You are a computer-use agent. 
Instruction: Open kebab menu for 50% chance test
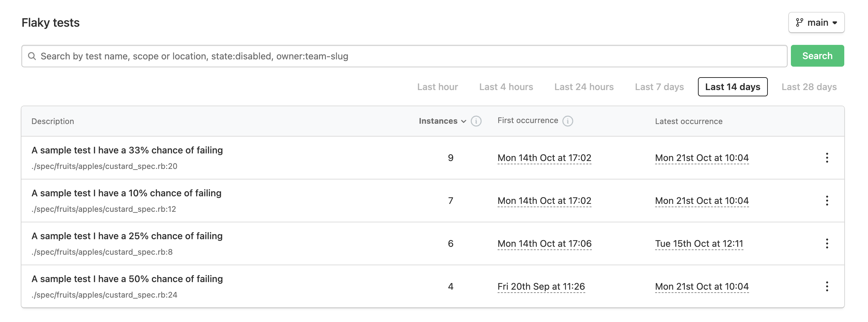click(826, 286)
